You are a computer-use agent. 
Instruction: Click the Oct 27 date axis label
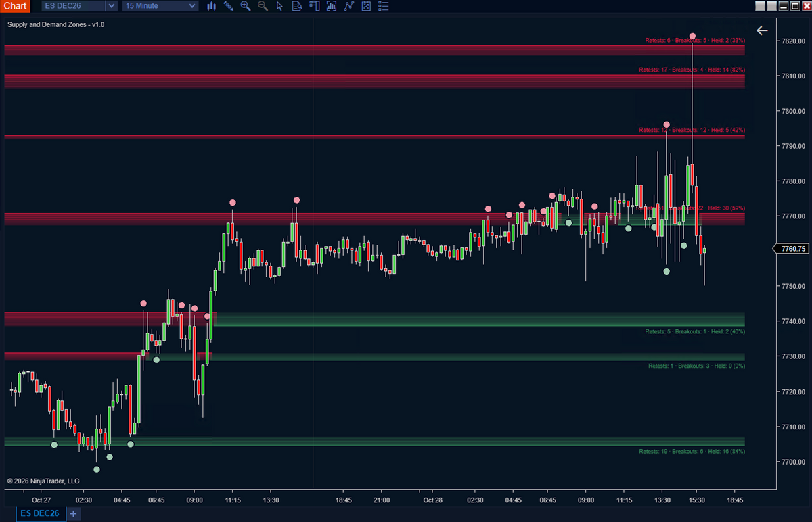coord(41,500)
